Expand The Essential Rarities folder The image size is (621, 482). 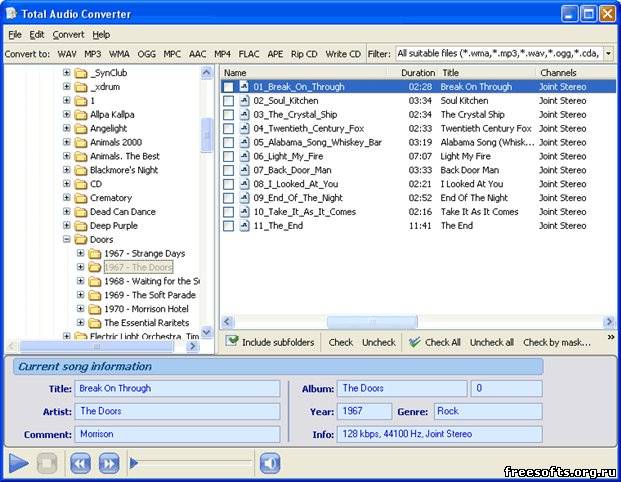tap(80, 322)
